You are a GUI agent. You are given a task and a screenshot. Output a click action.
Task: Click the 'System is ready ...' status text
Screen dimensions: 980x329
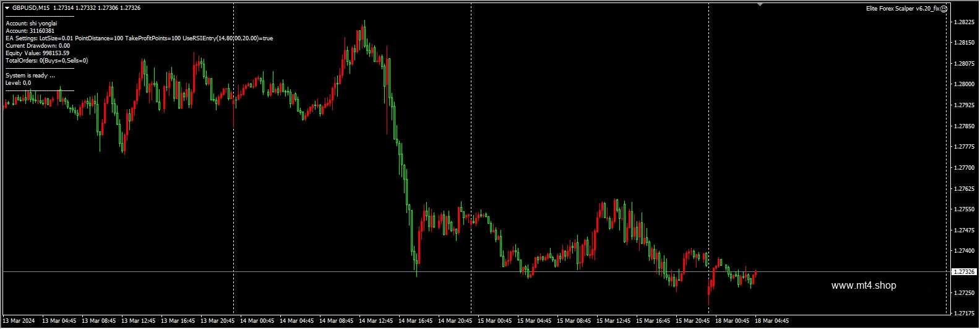30,76
